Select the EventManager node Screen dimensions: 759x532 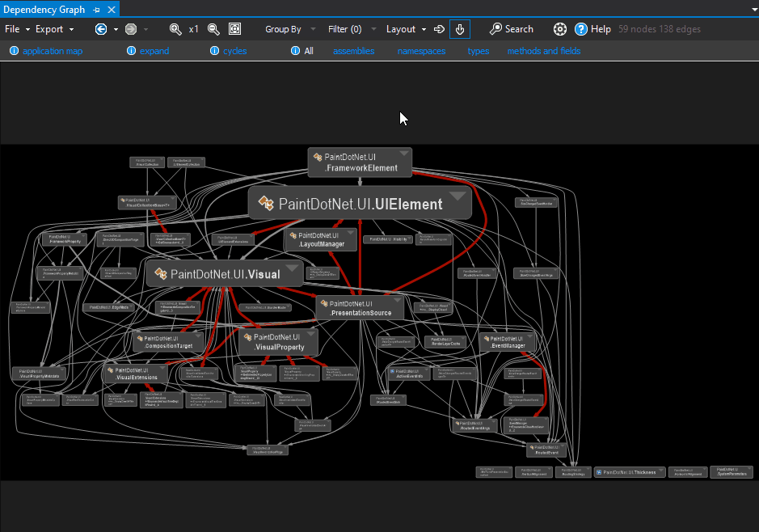(x=508, y=342)
